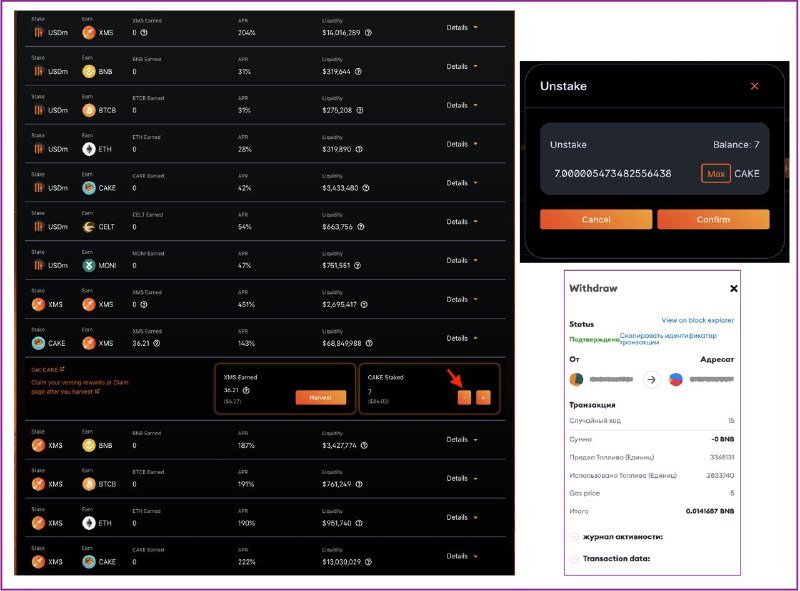Confirm the unstake of CAKE
The image size is (800, 591).
[713, 219]
